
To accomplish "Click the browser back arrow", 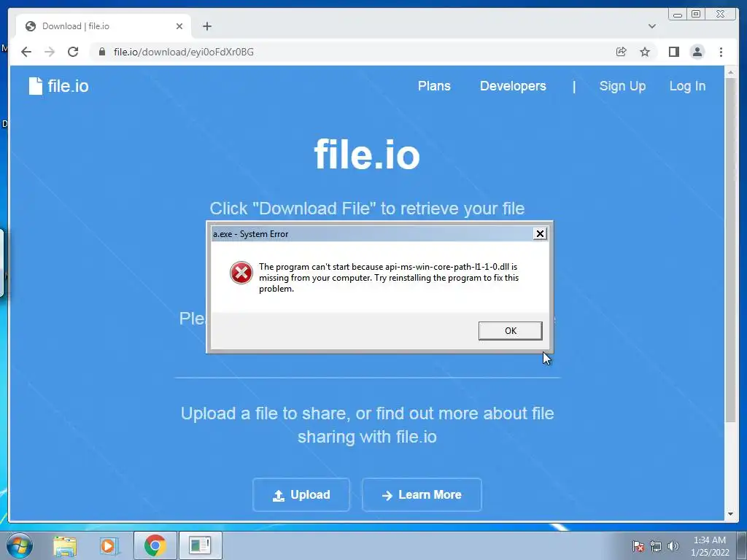I will tap(26, 52).
